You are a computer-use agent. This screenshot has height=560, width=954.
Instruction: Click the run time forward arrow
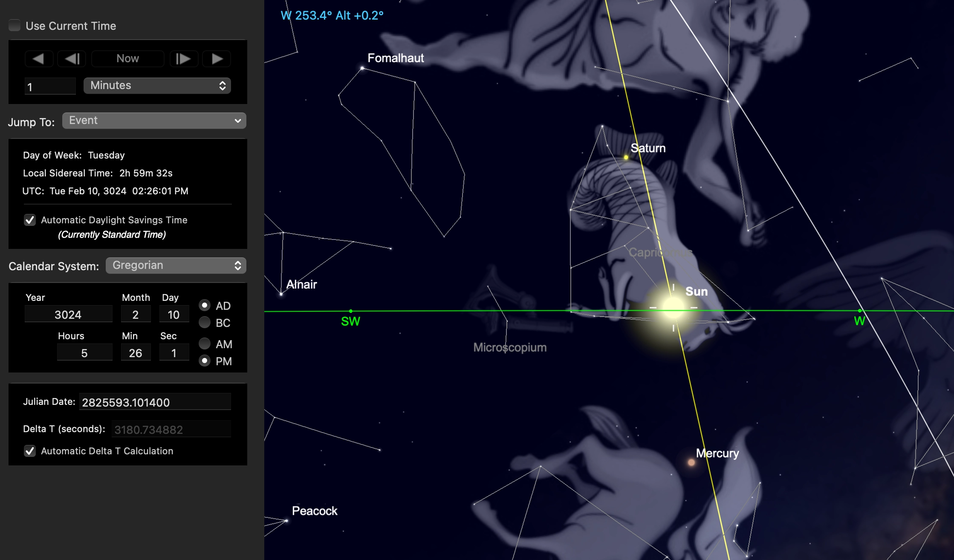pyautogui.click(x=217, y=59)
